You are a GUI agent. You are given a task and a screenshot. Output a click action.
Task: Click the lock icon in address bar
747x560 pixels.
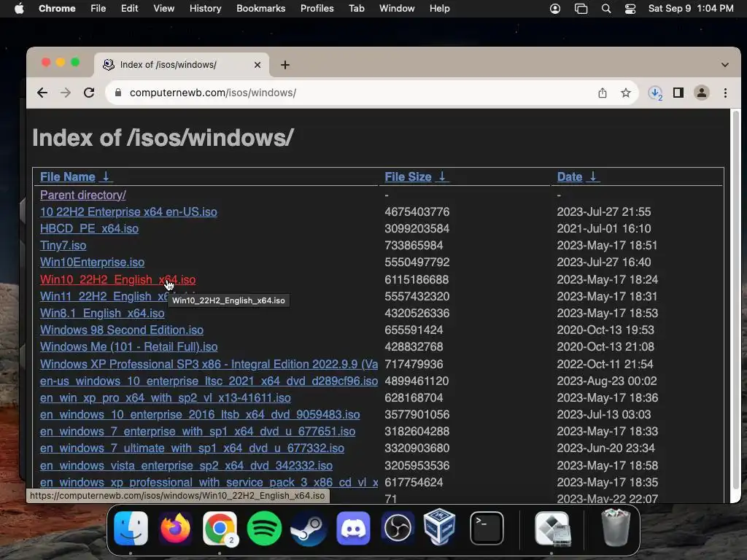[x=118, y=93]
